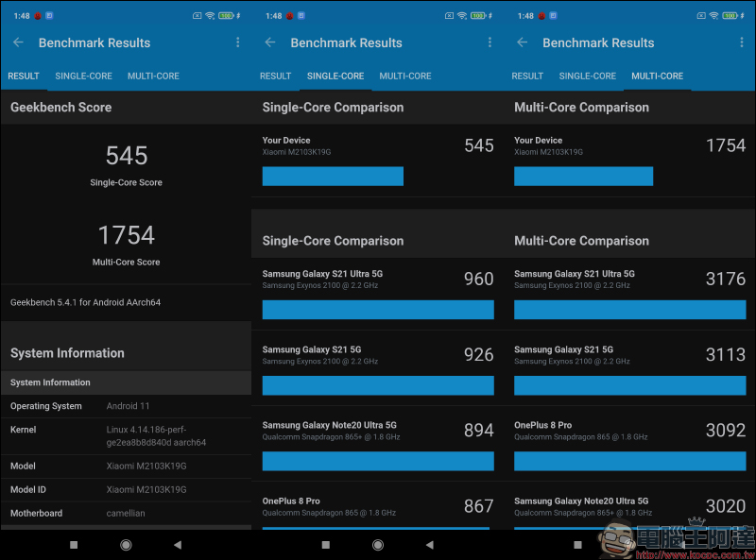The image size is (756, 560).
Task: Tap the home circle in middle nav bar
Action: coord(378,545)
